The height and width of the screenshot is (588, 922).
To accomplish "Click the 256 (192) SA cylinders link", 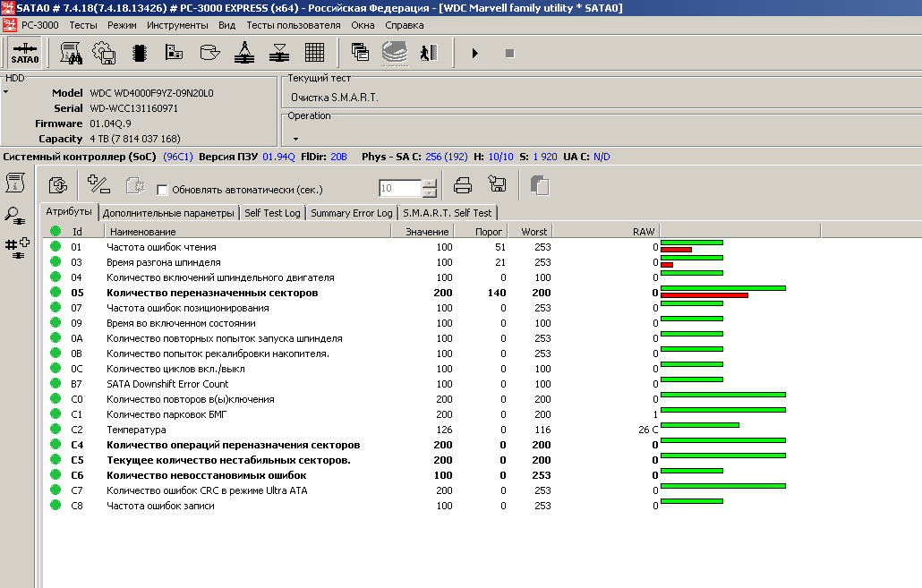I will point(447,157).
